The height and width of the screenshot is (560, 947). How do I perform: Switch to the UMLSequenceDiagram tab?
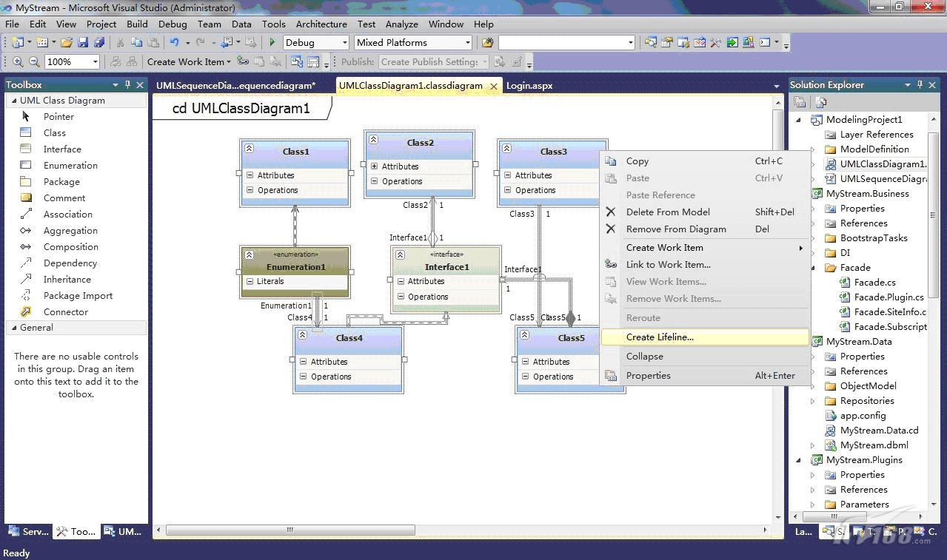(235, 86)
